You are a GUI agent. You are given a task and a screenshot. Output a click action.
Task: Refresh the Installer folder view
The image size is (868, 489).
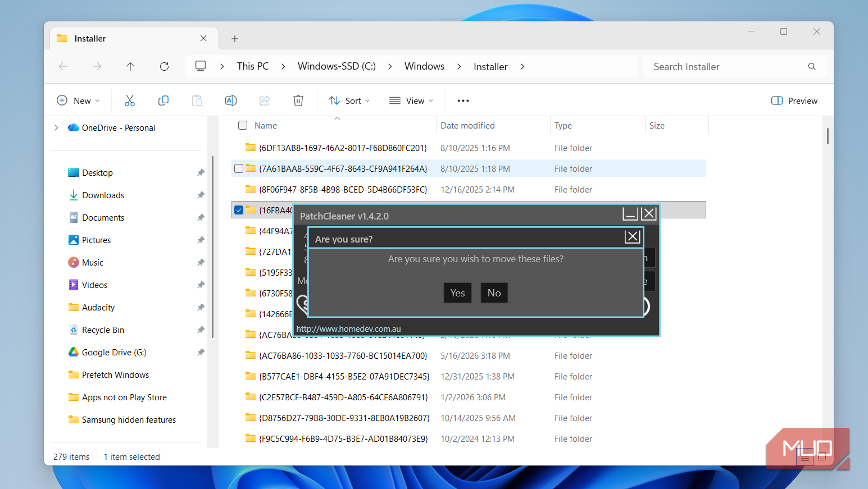click(x=164, y=66)
